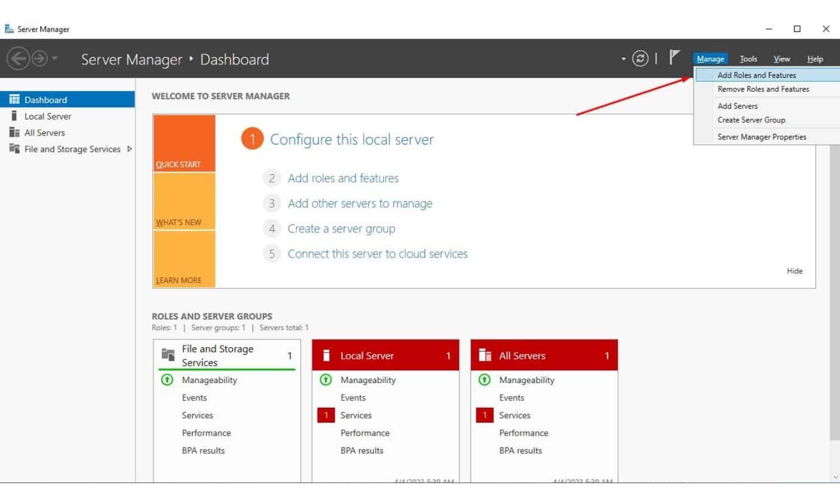Image resolution: width=840 pixels, height=504 pixels.
Task: Click Add roles and features link
Action: 343,178
